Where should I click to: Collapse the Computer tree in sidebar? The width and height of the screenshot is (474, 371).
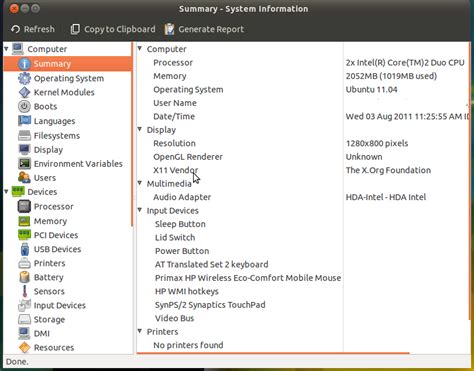(x=6, y=49)
